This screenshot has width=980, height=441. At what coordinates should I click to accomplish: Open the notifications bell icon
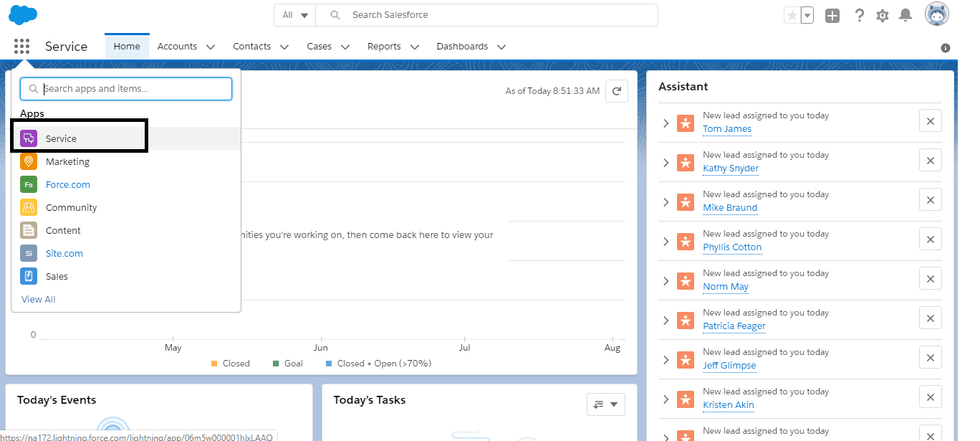(x=905, y=15)
